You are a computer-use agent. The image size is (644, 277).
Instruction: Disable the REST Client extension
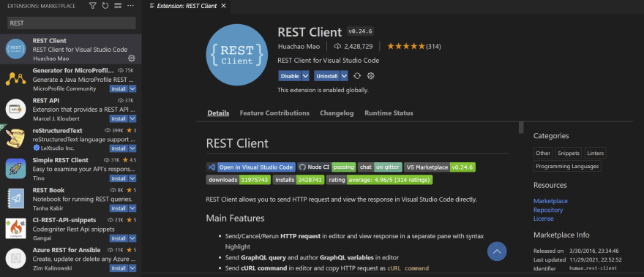(290, 76)
